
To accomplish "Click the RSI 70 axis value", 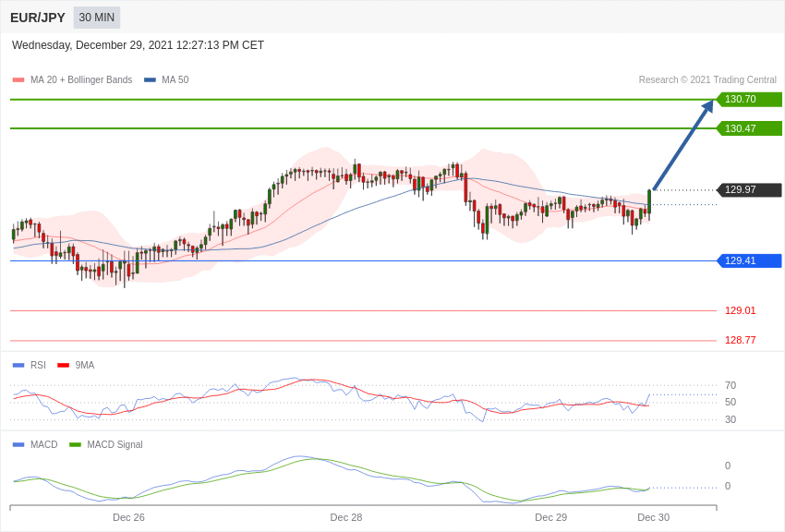I will (731, 385).
